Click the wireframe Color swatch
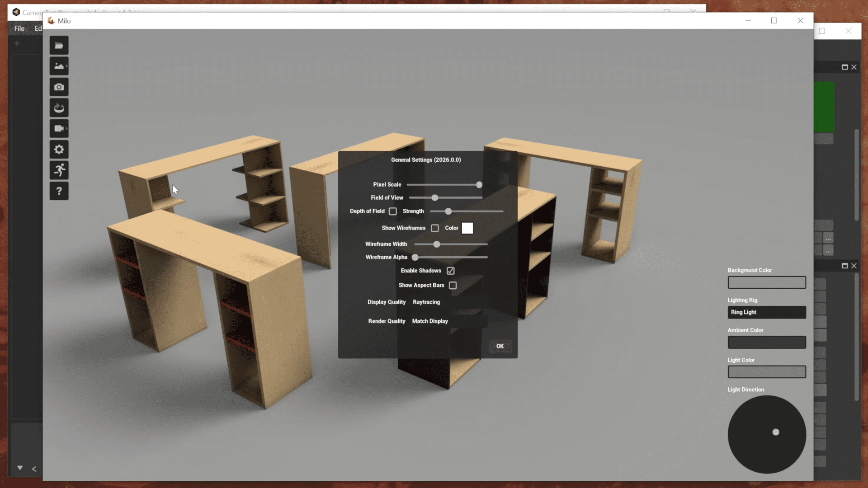 pyautogui.click(x=467, y=228)
